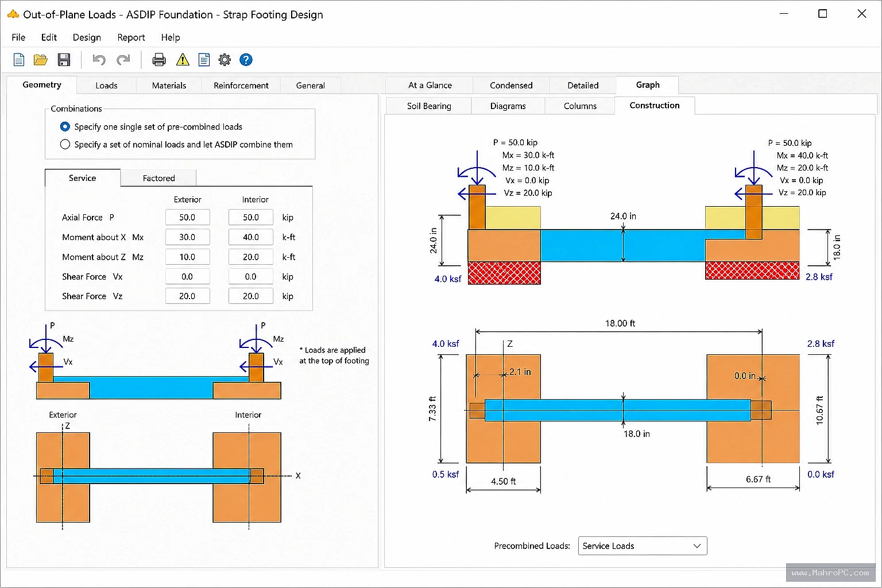The width and height of the screenshot is (882, 588).
Task: Click the '0.5 ksf' soil pressure value
Action: click(x=446, y=474)
